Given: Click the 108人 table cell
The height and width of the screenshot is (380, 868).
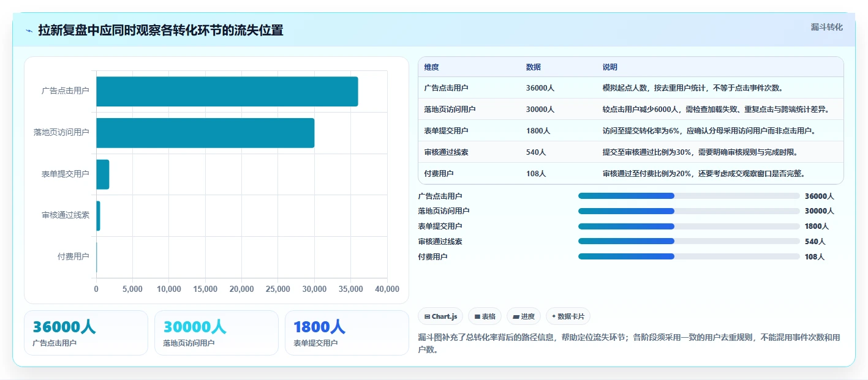Looking at the screenshot, I should [x=536, y=173].
